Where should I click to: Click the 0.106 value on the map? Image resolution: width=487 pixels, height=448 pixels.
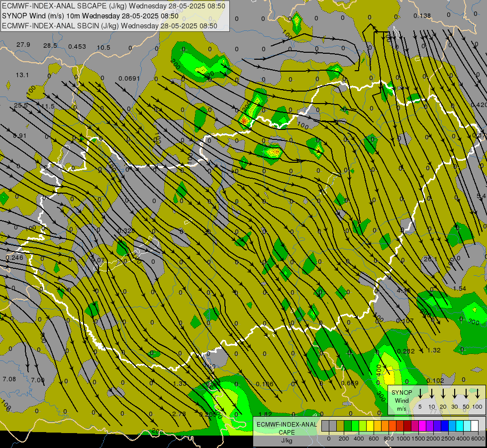[265, 384]
